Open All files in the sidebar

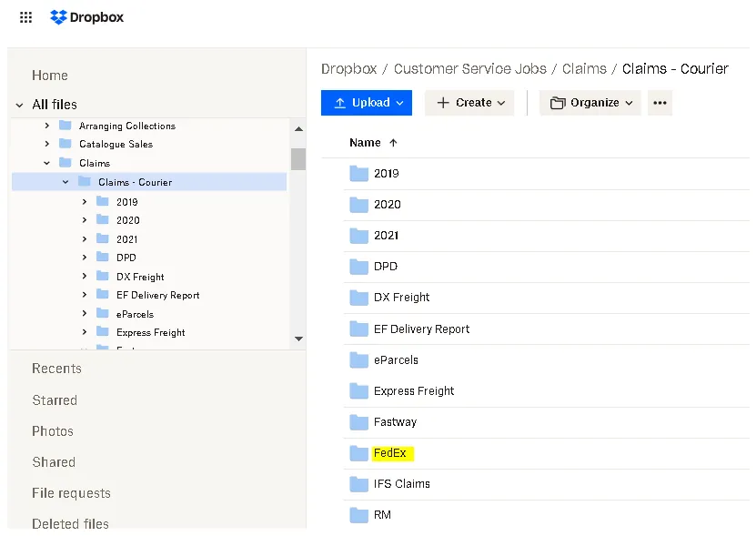[55, 105]
